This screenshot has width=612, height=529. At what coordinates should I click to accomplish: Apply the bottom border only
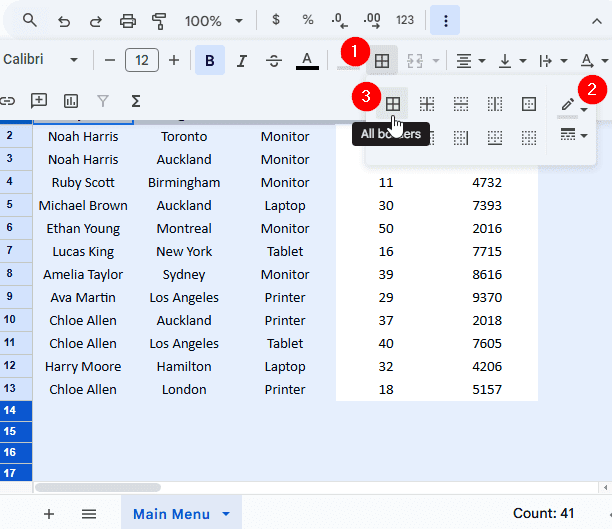(495, 138)
